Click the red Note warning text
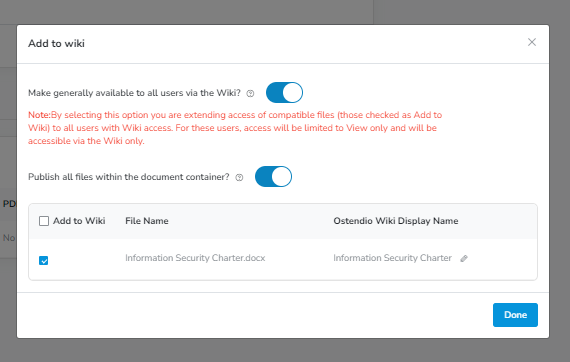The height and width of the screenshot is (362, 570). 235,128
